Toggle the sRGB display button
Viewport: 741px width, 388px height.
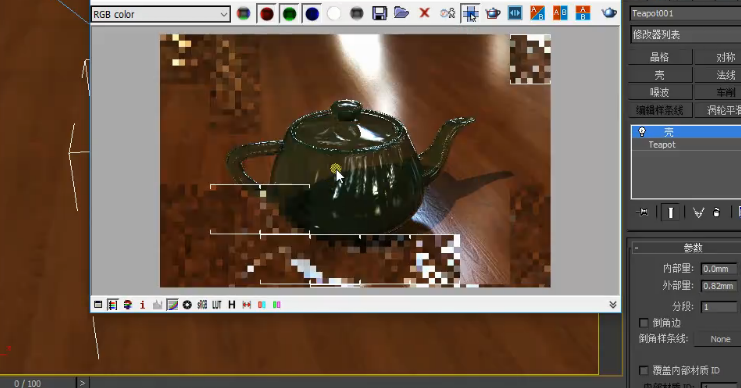tap(202, 305)
